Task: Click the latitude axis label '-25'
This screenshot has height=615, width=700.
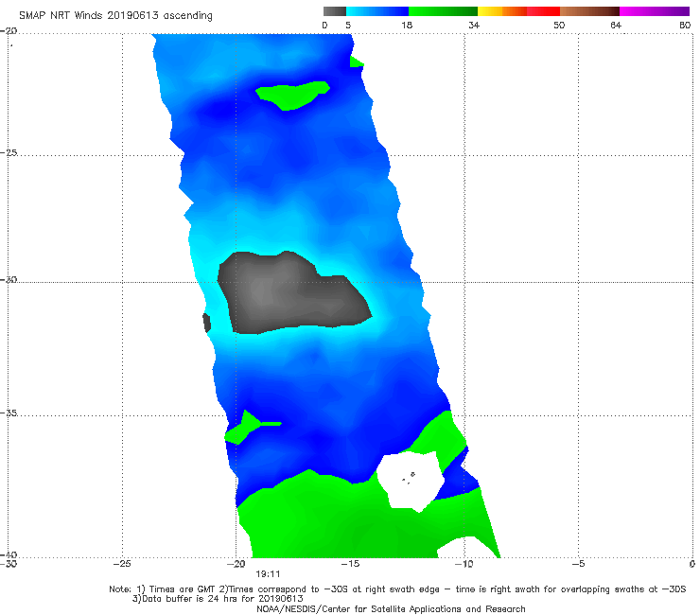Action: click(9, 152)
